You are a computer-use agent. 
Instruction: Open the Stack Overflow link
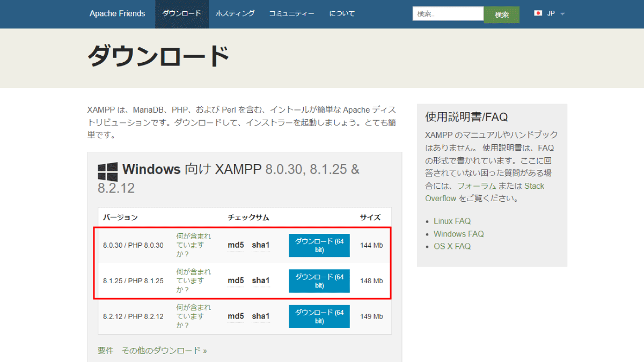click(485, 192)
